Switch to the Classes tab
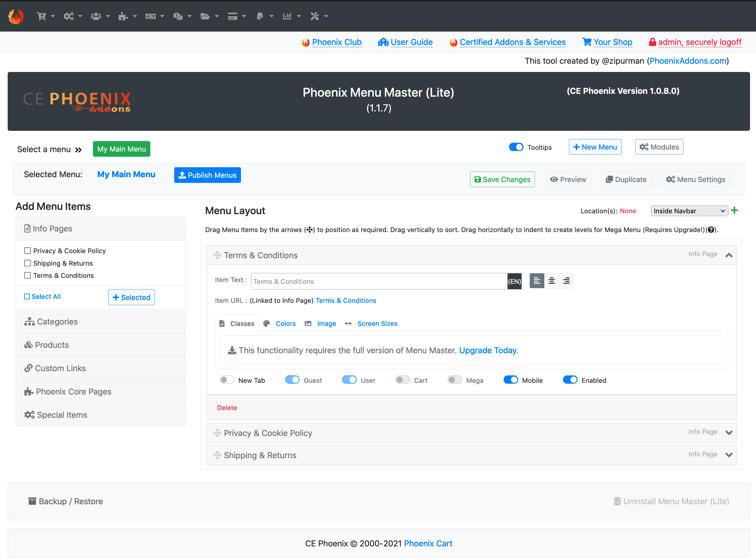Screen dimensions: 756x558 [237, 323]
